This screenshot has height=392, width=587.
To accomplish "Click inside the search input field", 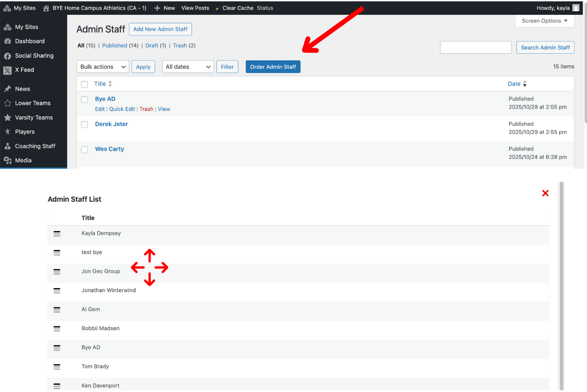I will pyautogui.click(x=476, y=47).
